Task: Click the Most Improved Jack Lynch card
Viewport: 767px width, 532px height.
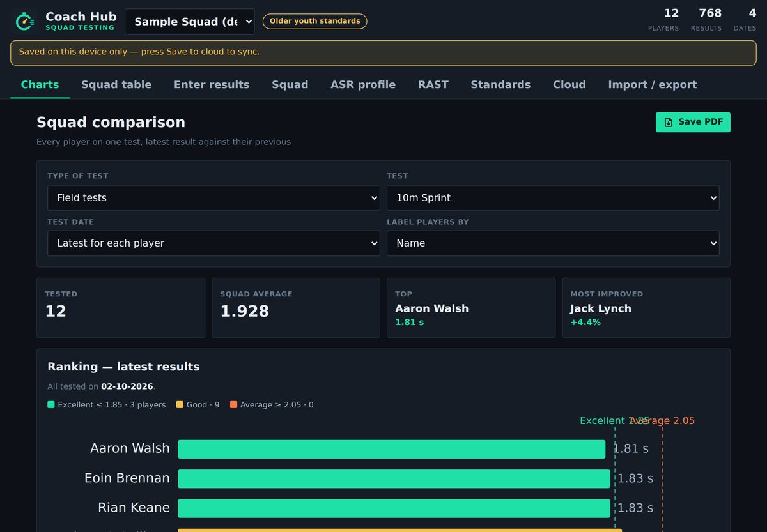Action: pos(646,308)
